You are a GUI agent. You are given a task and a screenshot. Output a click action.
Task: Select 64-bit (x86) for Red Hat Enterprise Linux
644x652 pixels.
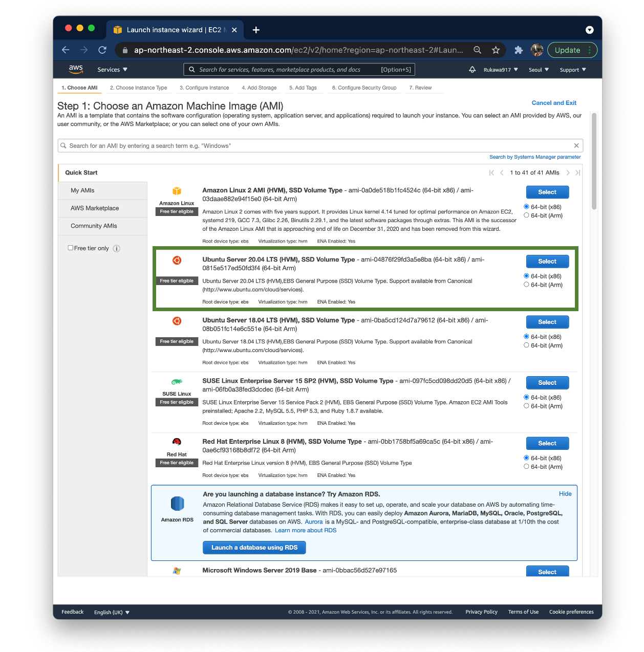click(526, 458)
